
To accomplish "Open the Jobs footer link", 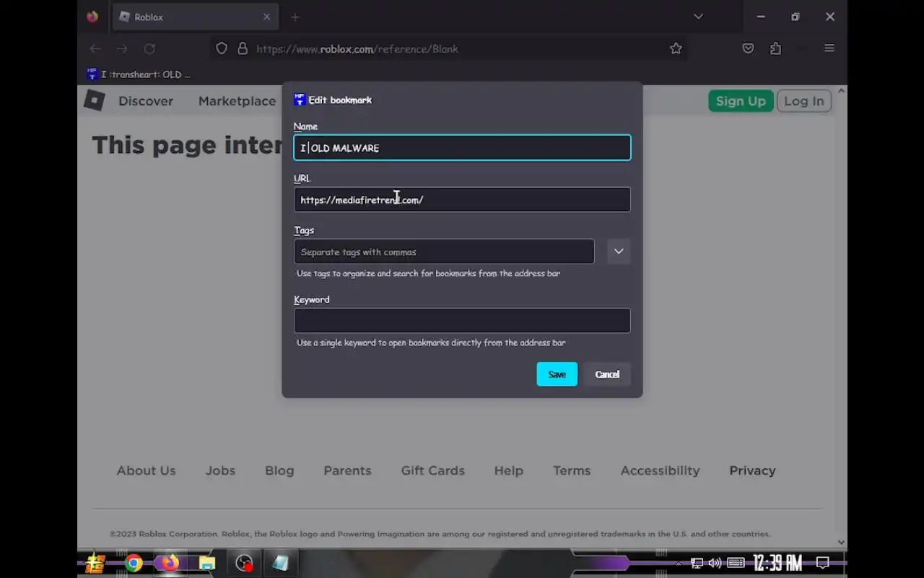I will [220, 470].
